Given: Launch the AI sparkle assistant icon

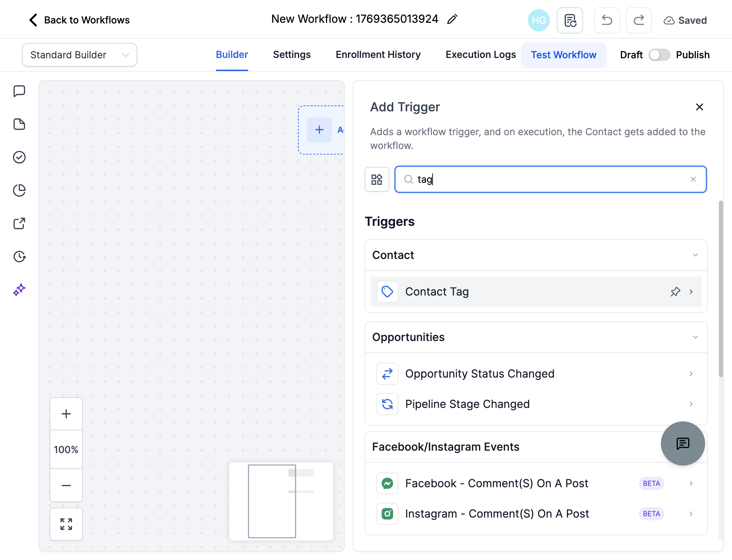Looking at the screenshot, I should tap(19, 290).
